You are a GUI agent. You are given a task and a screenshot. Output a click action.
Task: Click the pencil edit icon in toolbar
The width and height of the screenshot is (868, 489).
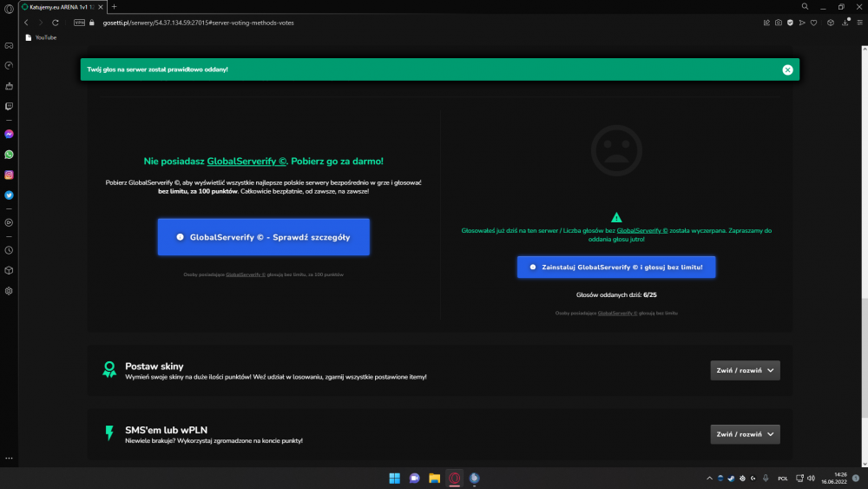point(766,23)
